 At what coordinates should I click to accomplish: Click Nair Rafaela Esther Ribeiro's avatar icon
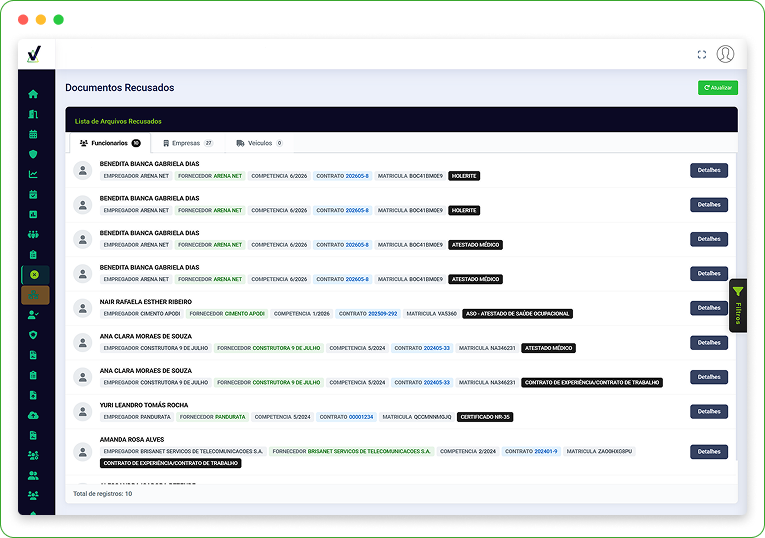click(83, 308)
